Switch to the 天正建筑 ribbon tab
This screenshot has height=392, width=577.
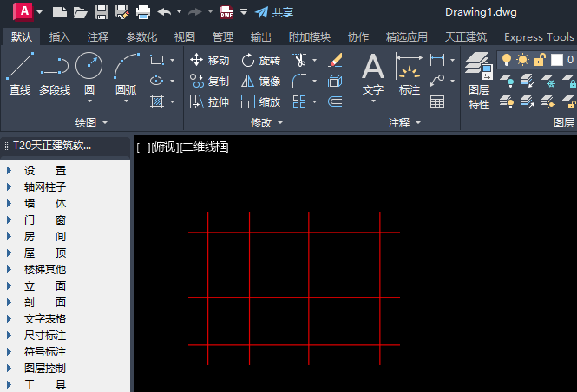(x=465, y=36)
